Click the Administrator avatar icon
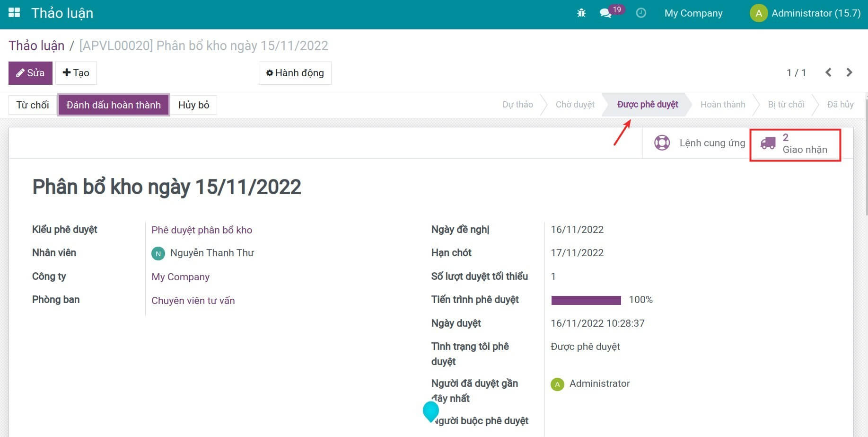The height and width of the screenshot is (437, 868). tap(758, 13)
